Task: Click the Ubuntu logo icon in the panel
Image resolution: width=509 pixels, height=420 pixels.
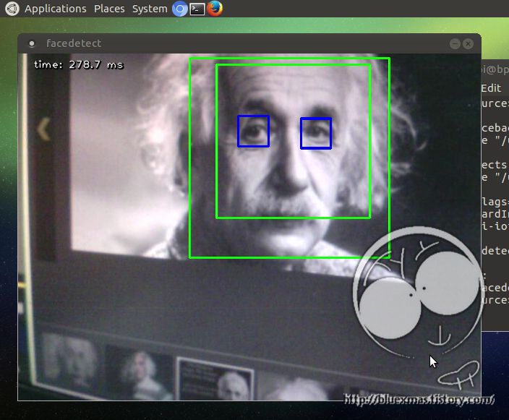Action: pyautogui.click(x=12, y=9)
